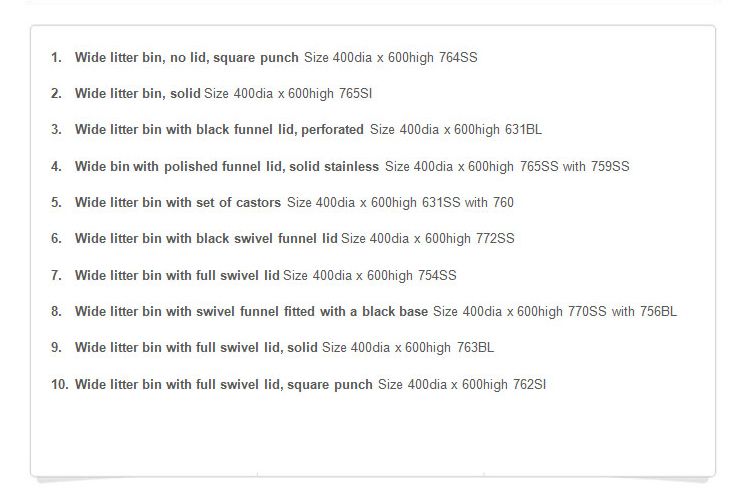Screen dimensions: 747x500
Task: Click 'Wide litter bin with black funnel lid, perforated'
Action: tap(219, 130)
